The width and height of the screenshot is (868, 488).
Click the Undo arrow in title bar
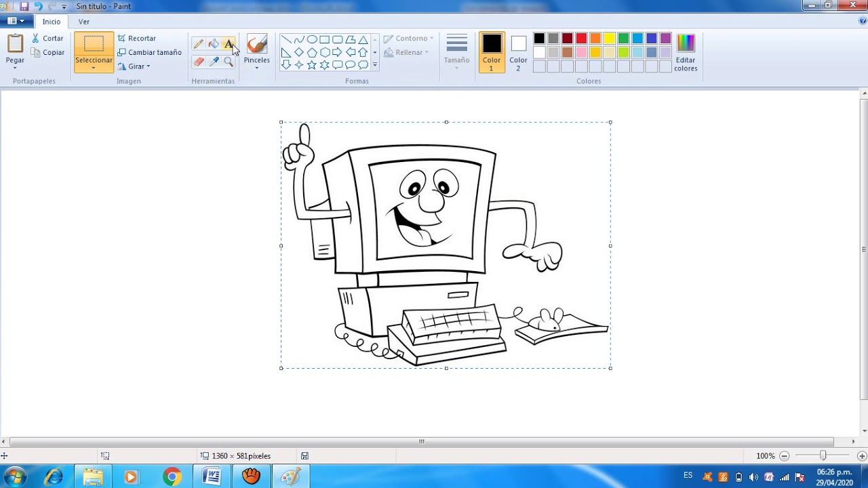38,6
